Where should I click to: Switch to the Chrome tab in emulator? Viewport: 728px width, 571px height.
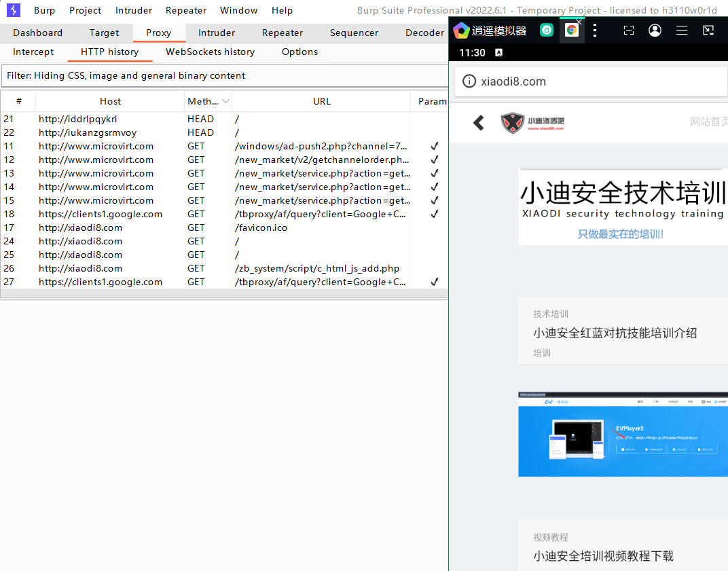point(572,31)
